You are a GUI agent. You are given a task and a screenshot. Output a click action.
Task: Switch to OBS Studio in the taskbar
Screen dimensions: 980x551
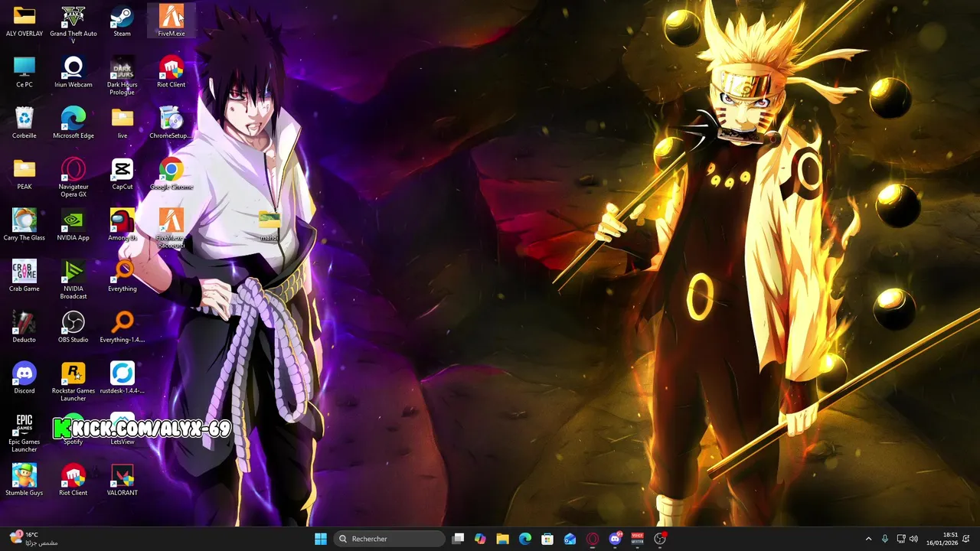(x=660, y=539)
